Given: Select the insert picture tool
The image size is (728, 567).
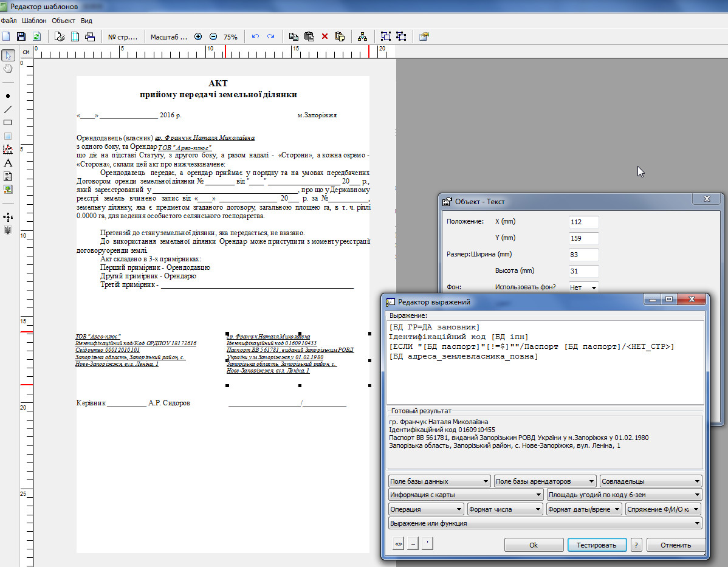Looking at the screenshot, I should coord(8,190).
